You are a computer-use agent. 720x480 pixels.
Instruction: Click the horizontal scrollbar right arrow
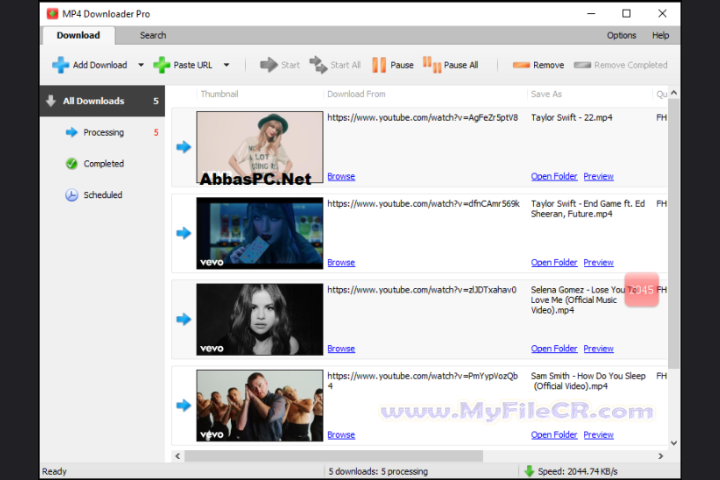661,456
